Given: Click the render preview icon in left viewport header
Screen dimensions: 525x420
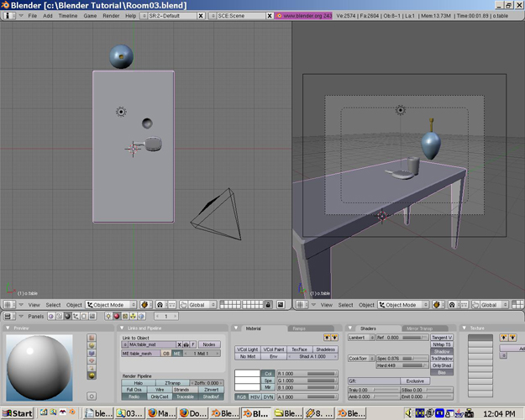Looking at the screenshot, I should [281, 305].
